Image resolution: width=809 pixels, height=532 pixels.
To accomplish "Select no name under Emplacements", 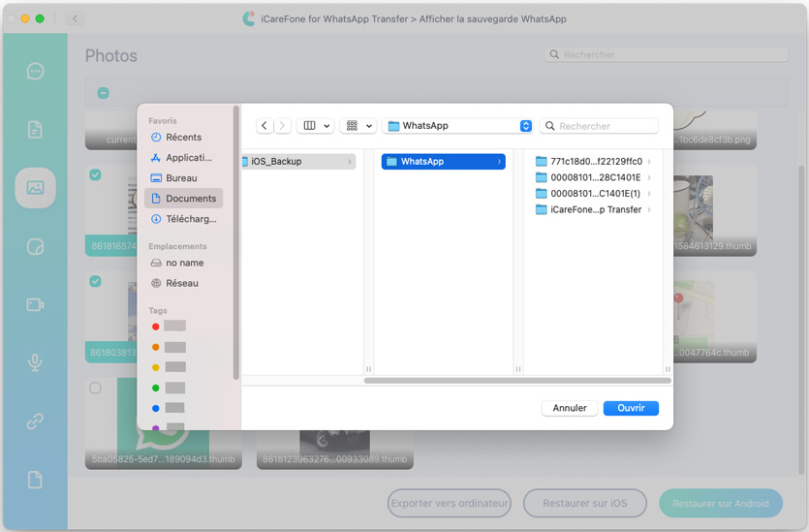I will (185, 263).
